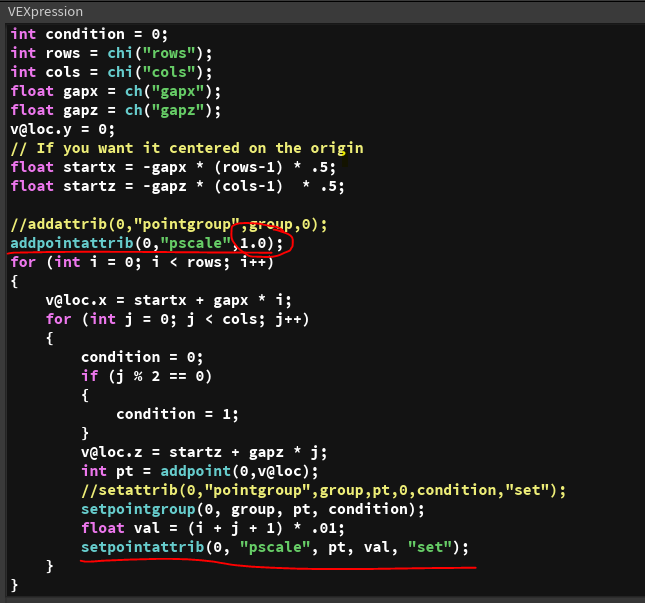Click the inner for loop over cols
This screenshot has height=603, width=645.
(x=177, y=319)
